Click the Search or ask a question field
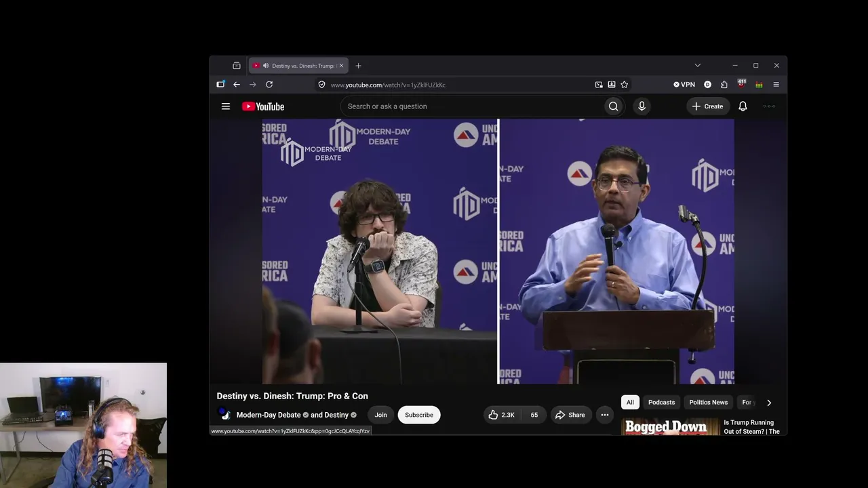The height and width of the screenshot is (488, 868). [x=472, y=106]
